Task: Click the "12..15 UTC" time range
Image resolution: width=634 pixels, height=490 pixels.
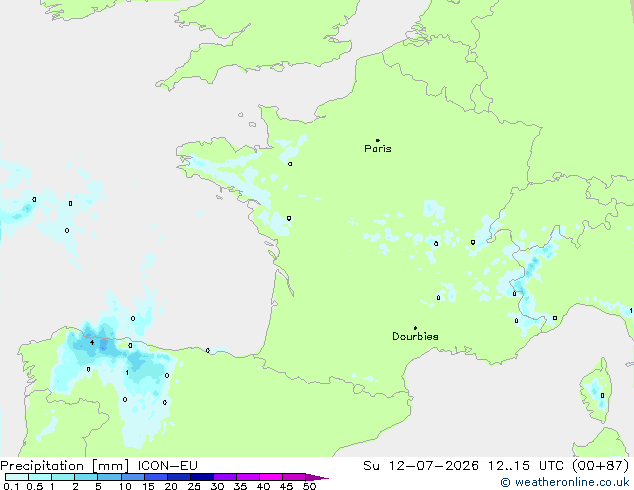Action: point(526,466)
